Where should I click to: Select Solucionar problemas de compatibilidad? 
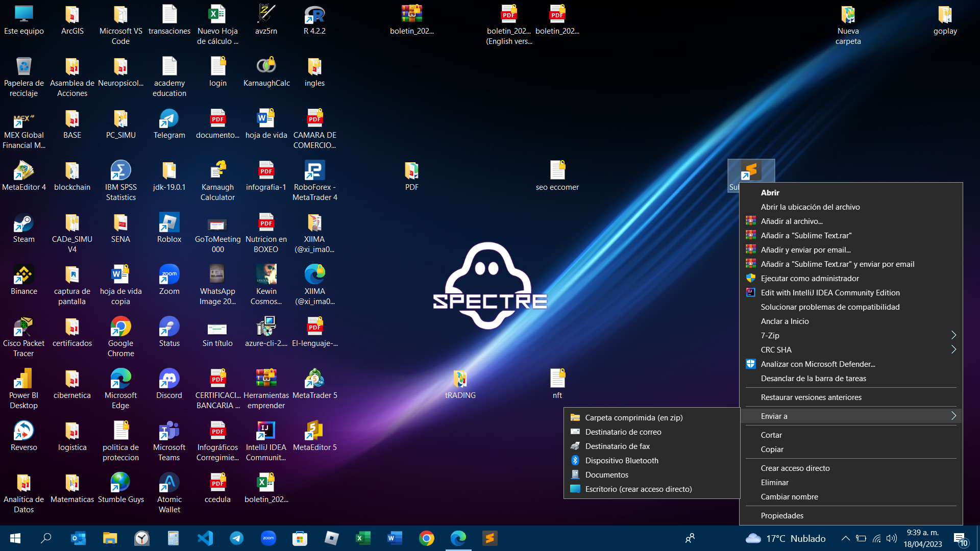point(851,307)
